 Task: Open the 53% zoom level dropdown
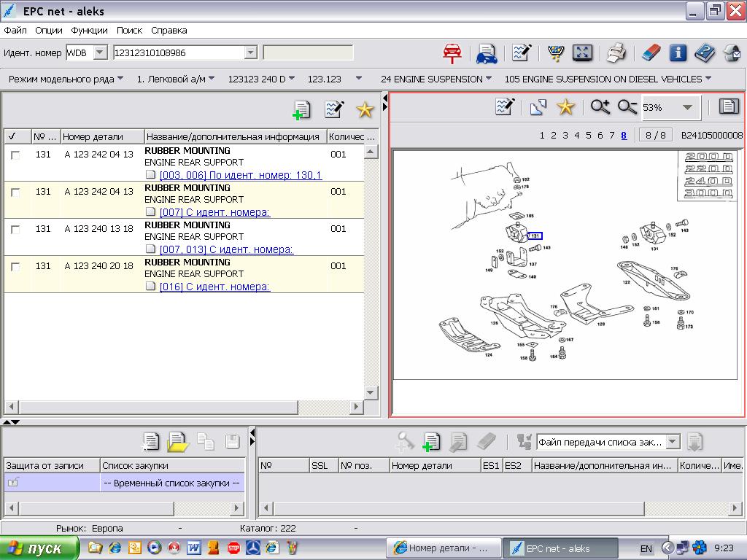[686, 108]
